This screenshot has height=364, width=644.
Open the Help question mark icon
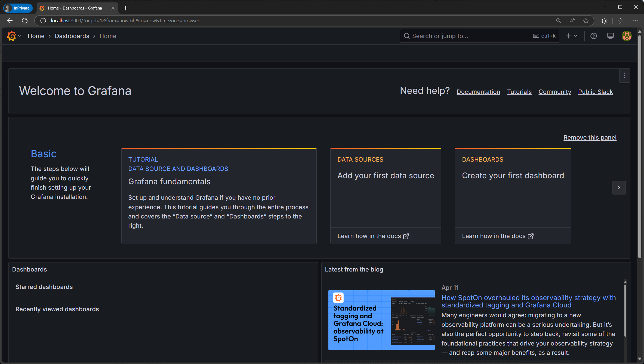(594, 36)
